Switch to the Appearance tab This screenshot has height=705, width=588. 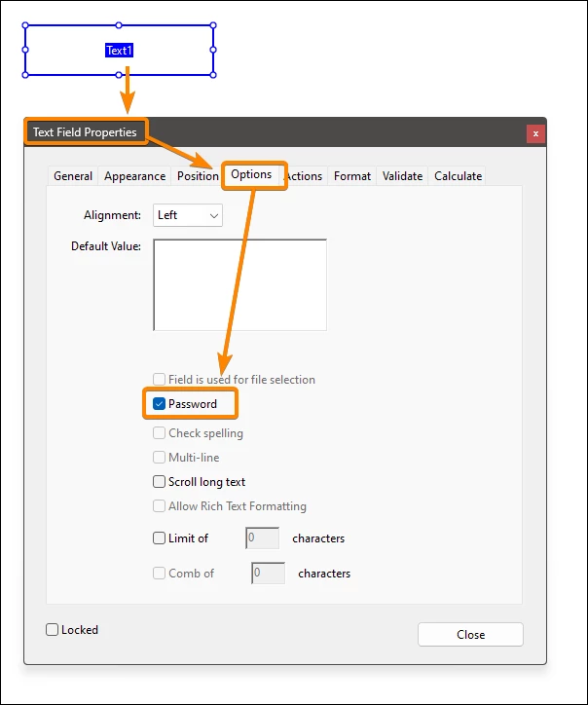click(135, 176)
